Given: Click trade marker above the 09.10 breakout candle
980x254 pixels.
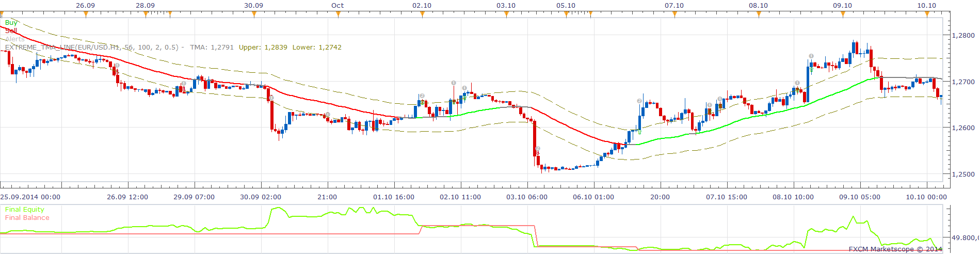Looking at the screenshot, I should (811, 56).
